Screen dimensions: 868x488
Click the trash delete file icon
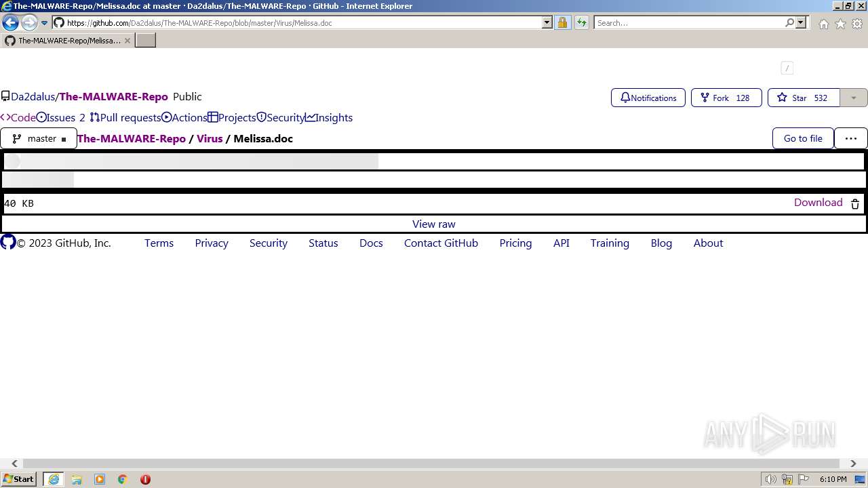[855, 203]
